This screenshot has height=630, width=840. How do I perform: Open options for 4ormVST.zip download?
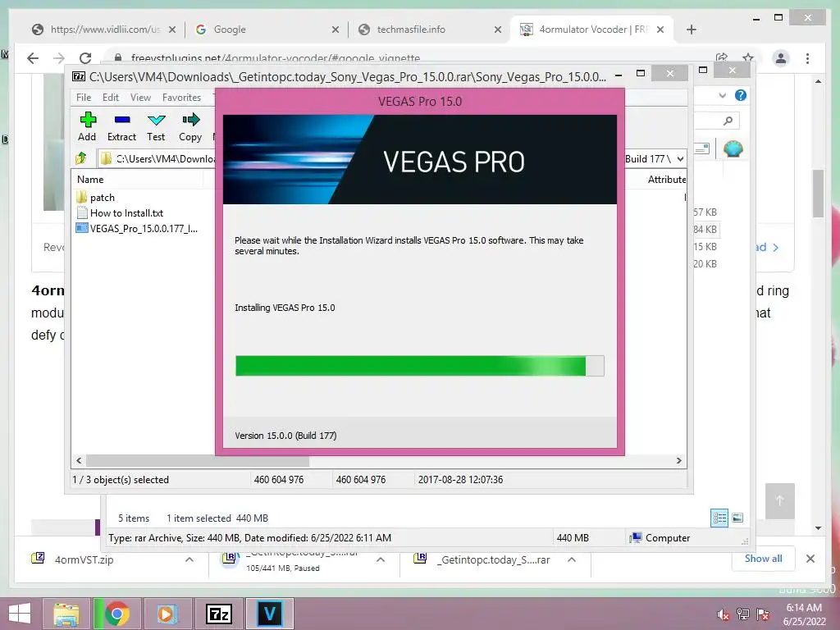tap(189, 559)
